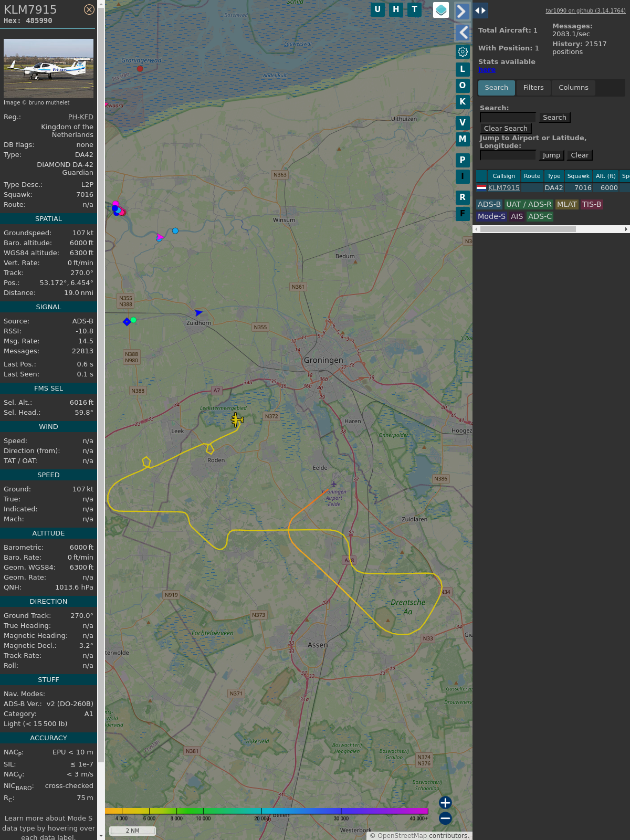
Task: Sort table by Callsign column
Action: [x=504, y=176]
